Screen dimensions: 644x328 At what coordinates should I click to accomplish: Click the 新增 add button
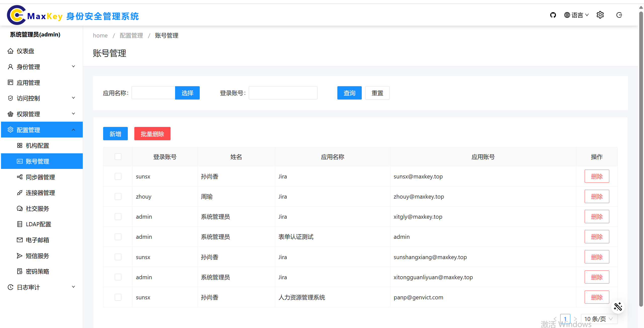[115, 133]
